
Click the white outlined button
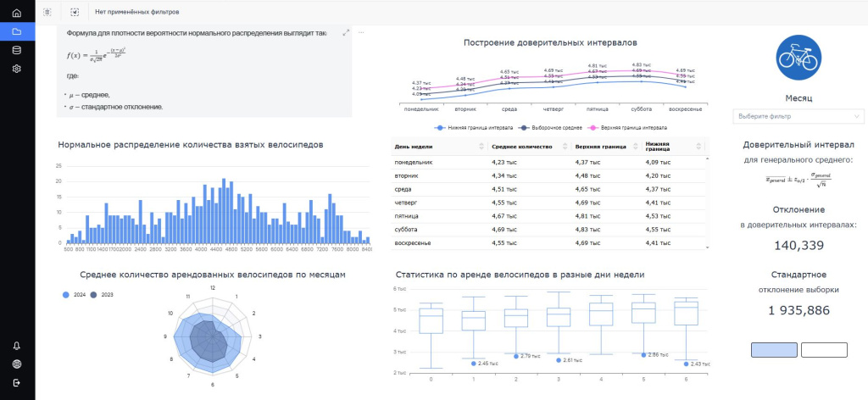(x=824, y=350)
